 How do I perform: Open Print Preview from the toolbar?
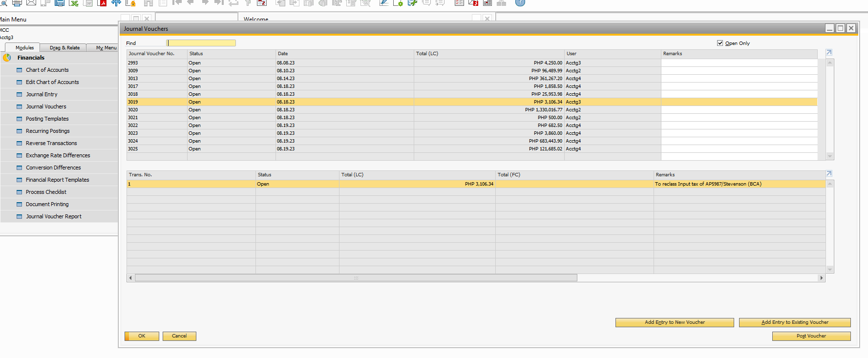(x=3, y=3)
